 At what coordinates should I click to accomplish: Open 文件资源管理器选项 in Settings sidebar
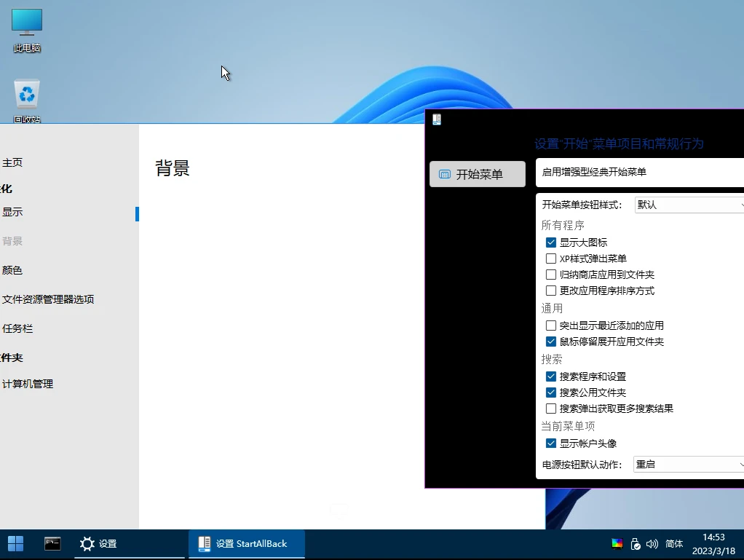tap(48, 299)
